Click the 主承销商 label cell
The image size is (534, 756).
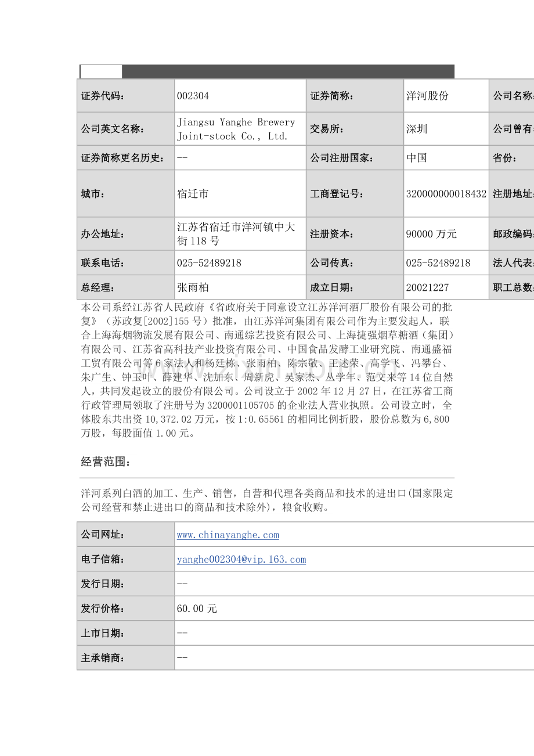(x=125, y=658)
